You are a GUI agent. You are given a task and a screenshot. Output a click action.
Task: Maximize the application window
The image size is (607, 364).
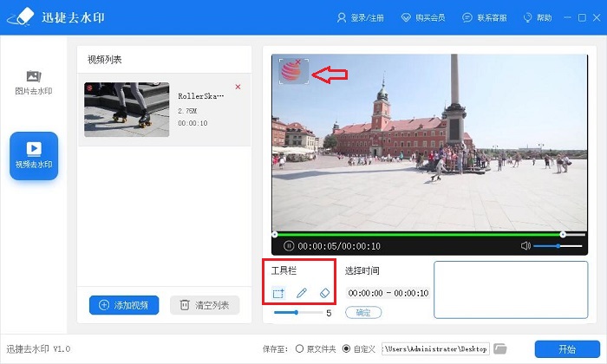(x=582, y=18)
